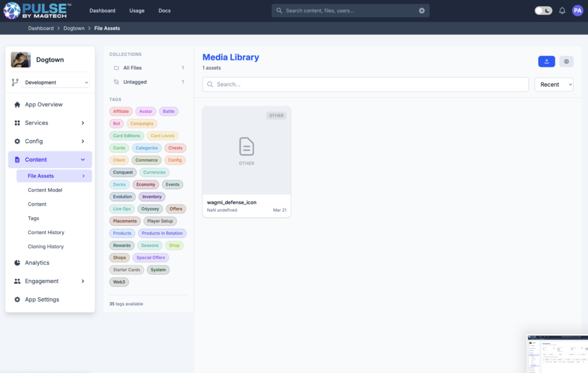The width and height of the screenshot is (588, 373).
Task: Select the Economy tag color chip
Action: tap(146, 184)
